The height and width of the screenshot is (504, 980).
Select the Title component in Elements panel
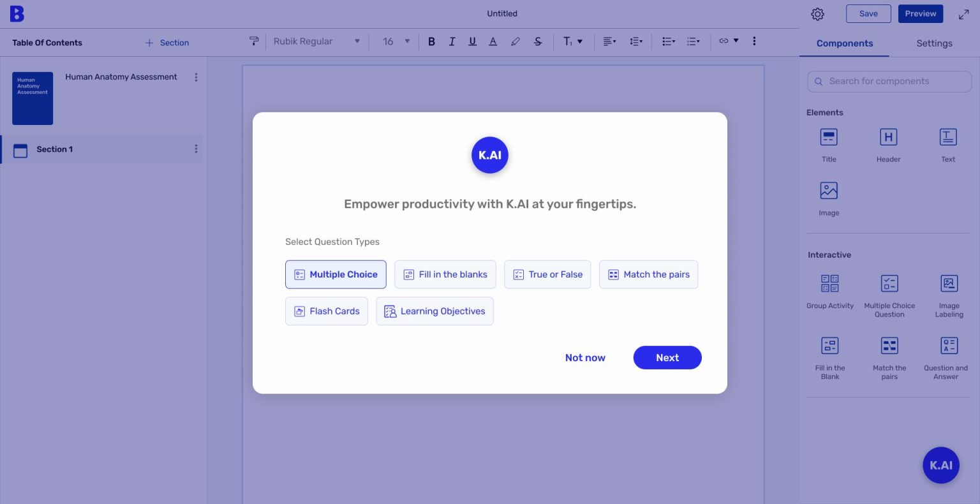[x=828, y=142]
